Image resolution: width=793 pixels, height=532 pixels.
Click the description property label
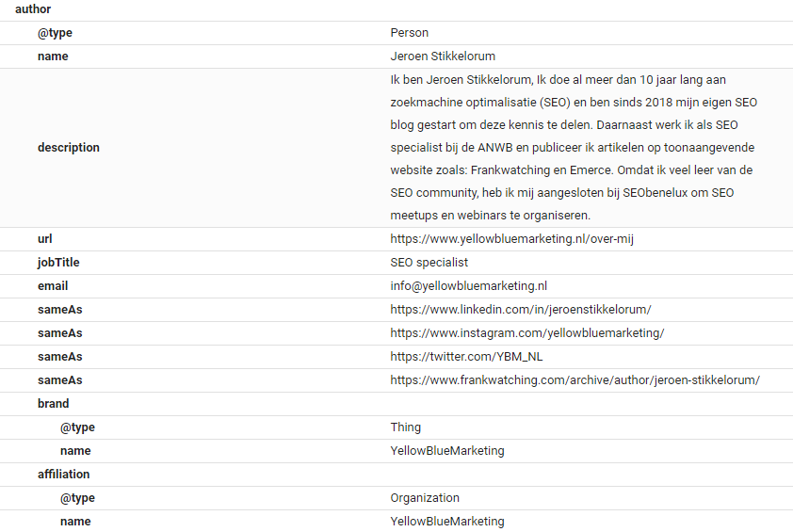(x=69, y=148)
